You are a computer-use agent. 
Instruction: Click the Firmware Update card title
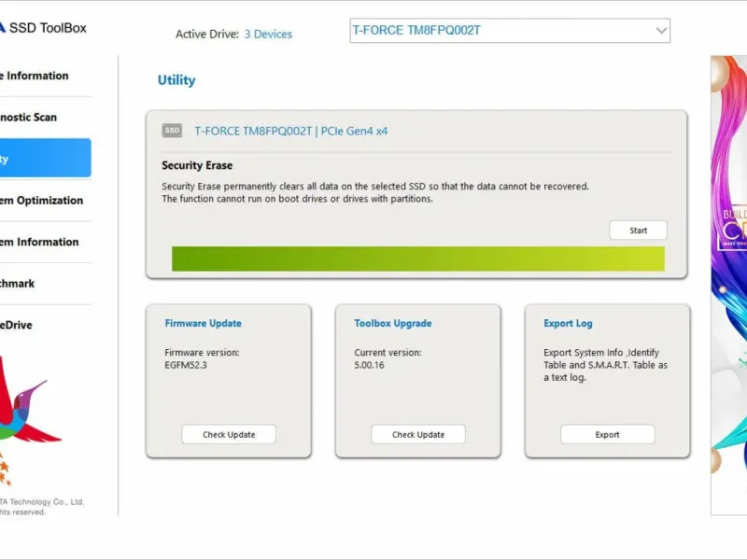pos(203,323)
